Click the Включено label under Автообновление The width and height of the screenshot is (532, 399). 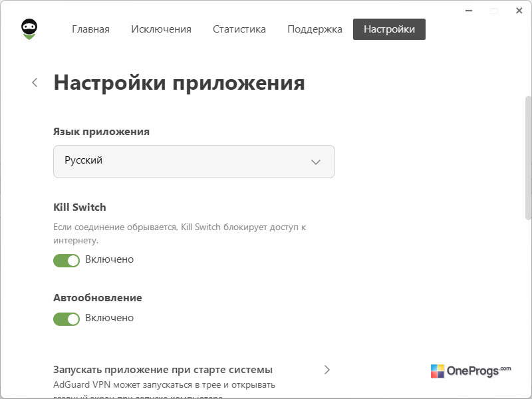tap(109, 318)
